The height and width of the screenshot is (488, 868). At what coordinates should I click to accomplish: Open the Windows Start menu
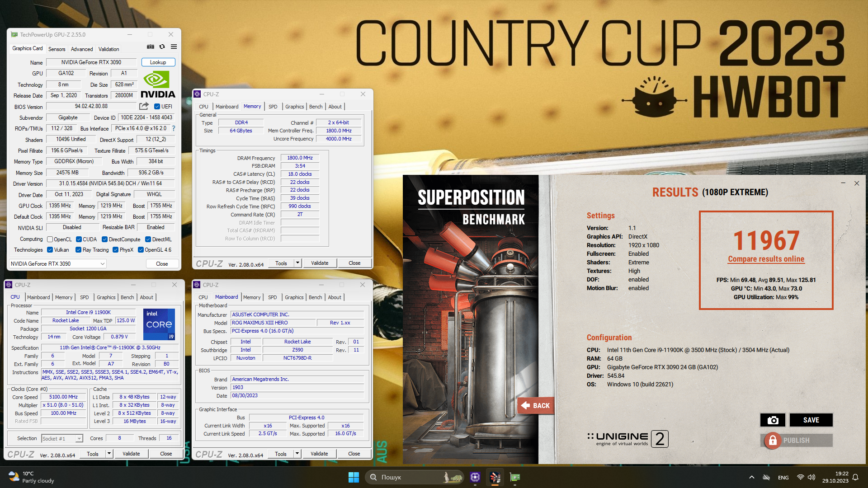click(x=354, y=477)
